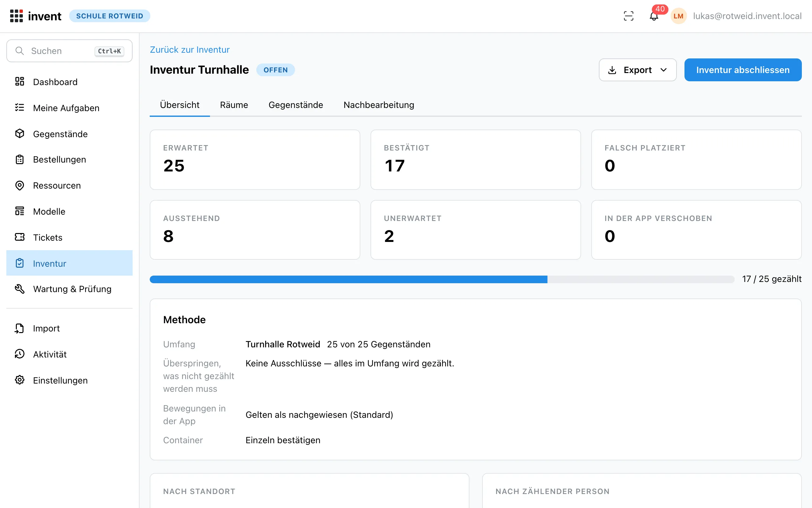Image resolution: width=812 pixels, height=508 pixels.
Task: Click the search magnifier icon
Action: point(19,51)
